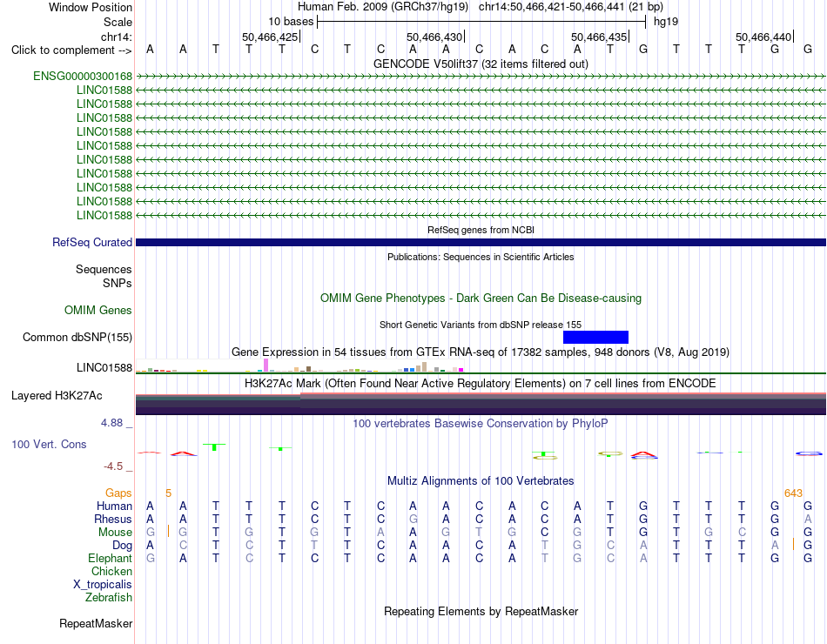Open the OMIM Gene Phenotypes track title
The height and width of the screenshot is (644, 827).
(x=481, y=298)
